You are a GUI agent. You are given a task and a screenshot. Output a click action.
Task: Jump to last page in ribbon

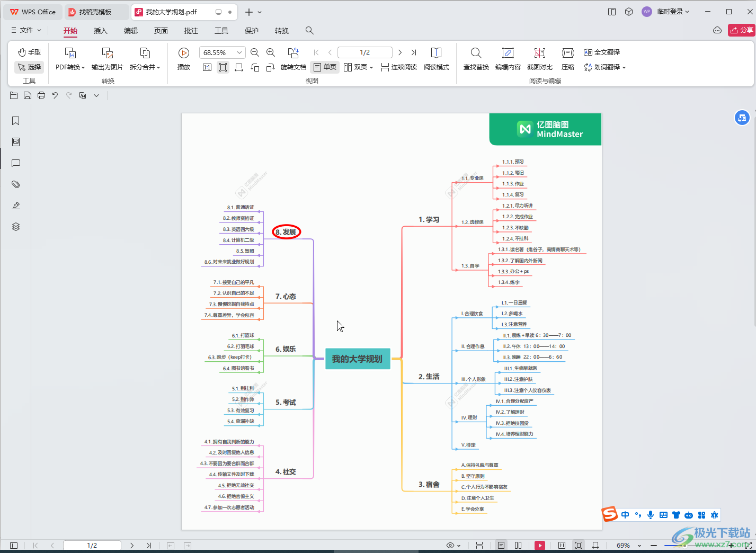[414, 52]
